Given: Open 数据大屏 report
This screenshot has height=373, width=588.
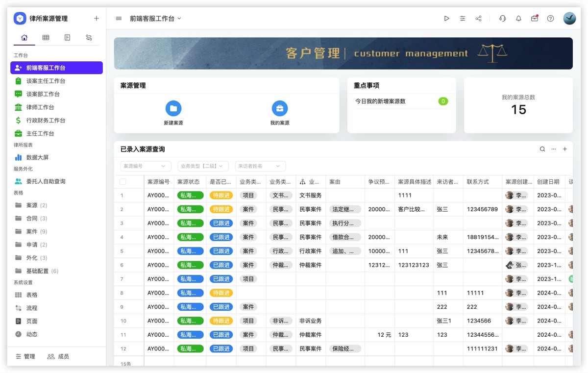Looking at the screenshot, I should (x=56, y=157).
